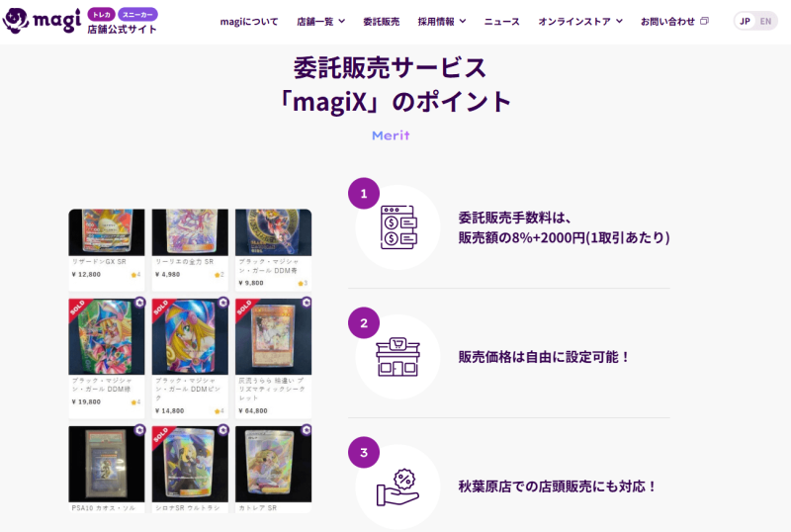Toggle favorite badge on カトレア SR card

click(307, 430)
